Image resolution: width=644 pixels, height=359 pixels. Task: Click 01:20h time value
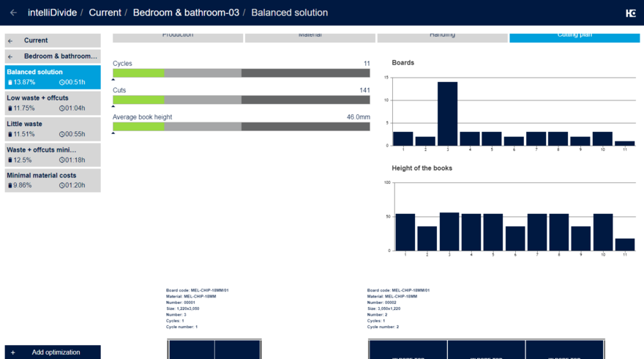(x=75, y=185)
